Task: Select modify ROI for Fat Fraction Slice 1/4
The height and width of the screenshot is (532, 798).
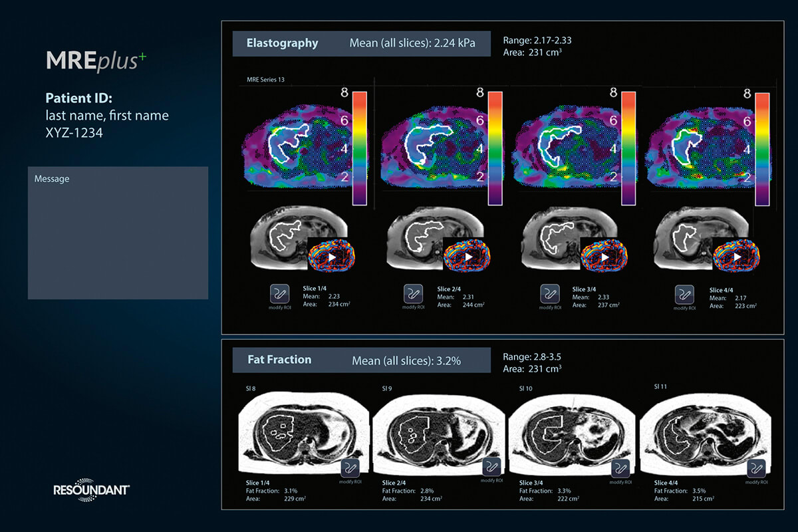Action: click(x=351, y=469)
